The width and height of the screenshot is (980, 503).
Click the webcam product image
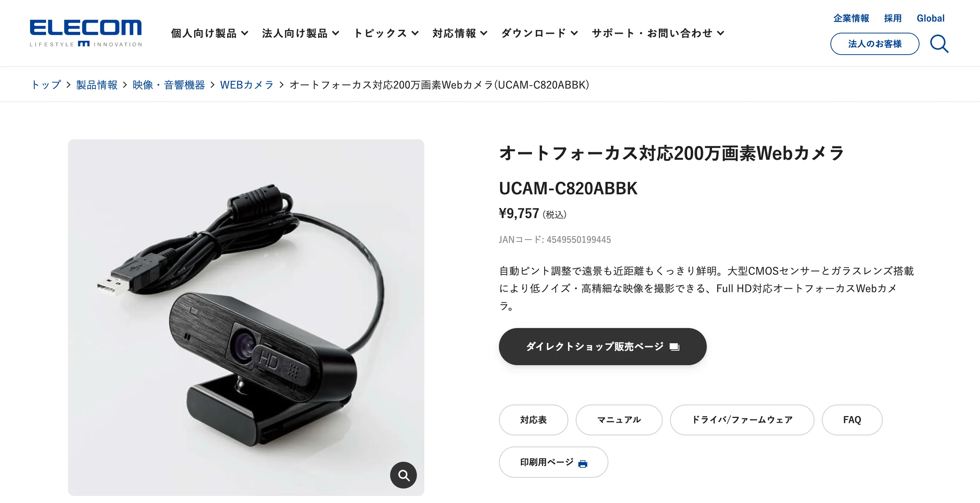[246, 317]
